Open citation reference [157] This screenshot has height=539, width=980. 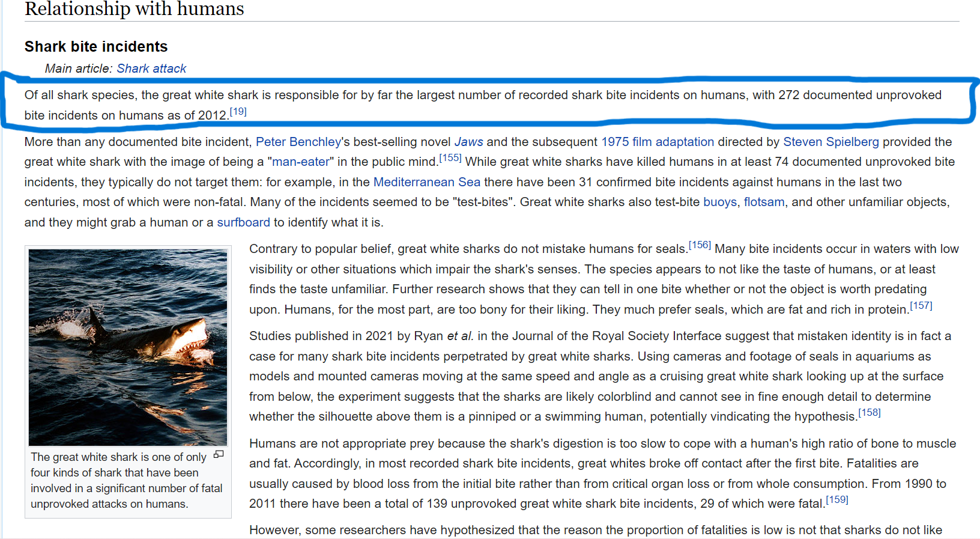(921, 306)
